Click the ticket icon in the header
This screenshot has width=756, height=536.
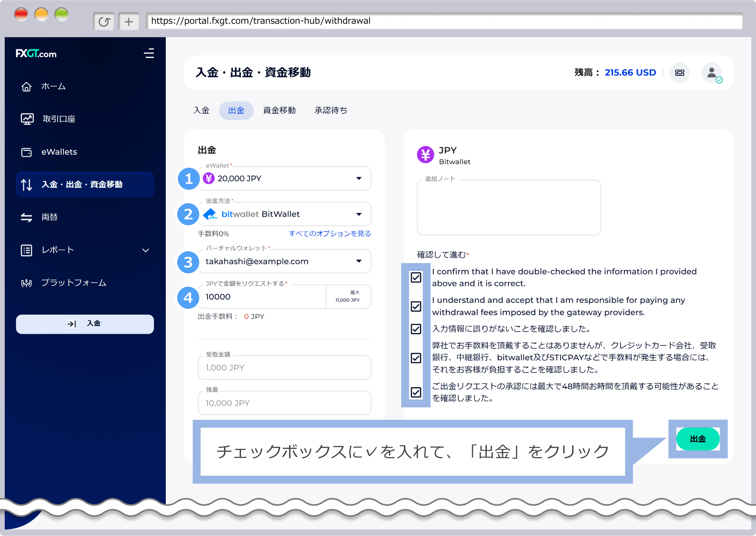click(x=680, y=73)
